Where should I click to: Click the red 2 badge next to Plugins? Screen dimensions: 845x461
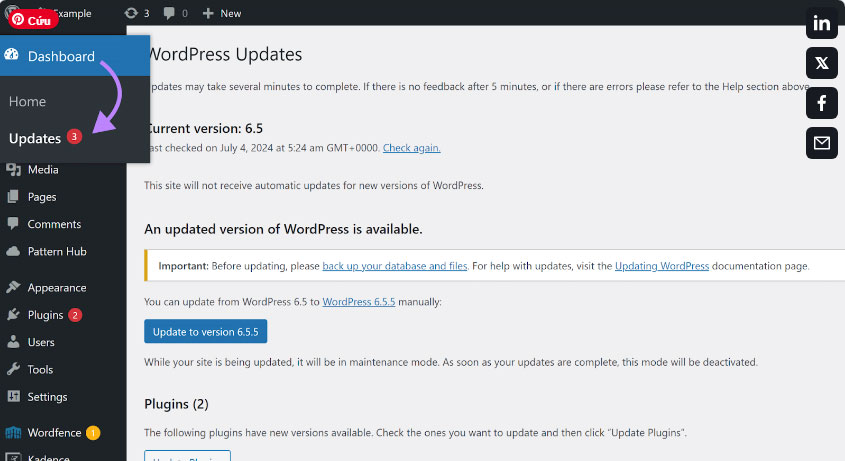click(75, 315)
